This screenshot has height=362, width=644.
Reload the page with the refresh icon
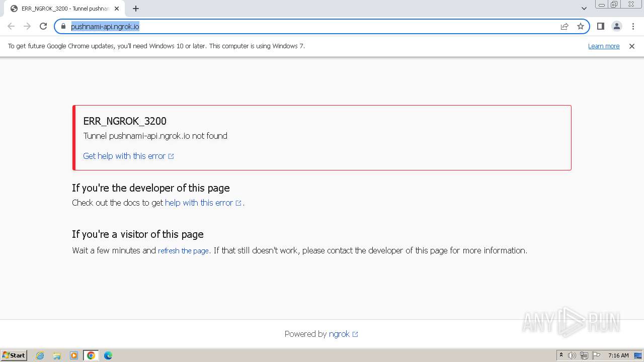pyautogui.click(x=43, y=26)
